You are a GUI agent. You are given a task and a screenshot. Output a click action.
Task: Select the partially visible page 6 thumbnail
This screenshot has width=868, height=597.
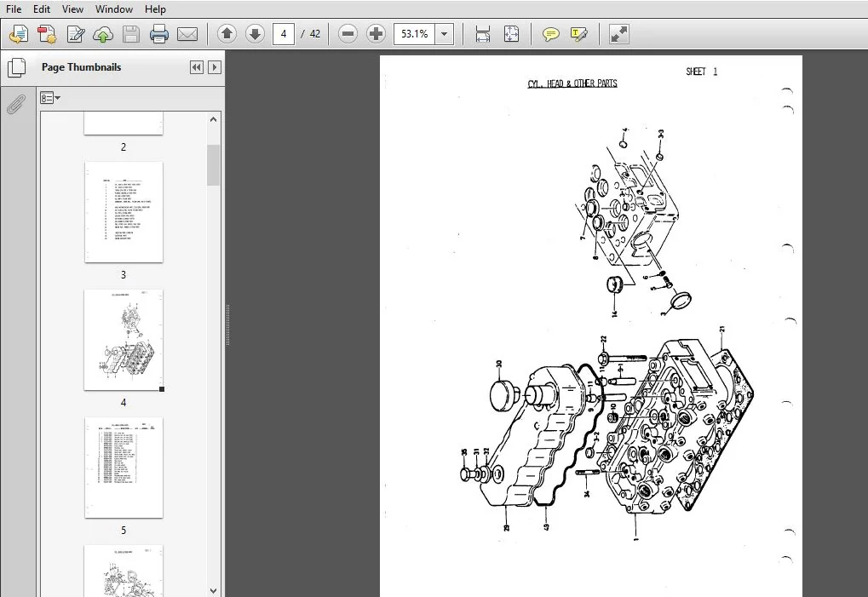pyautogui.click(x=124, y=571)
